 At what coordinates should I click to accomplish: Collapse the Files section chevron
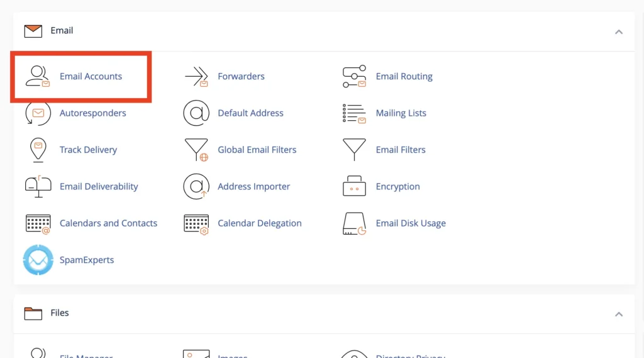pyautogui.click(x=619, y=315)
